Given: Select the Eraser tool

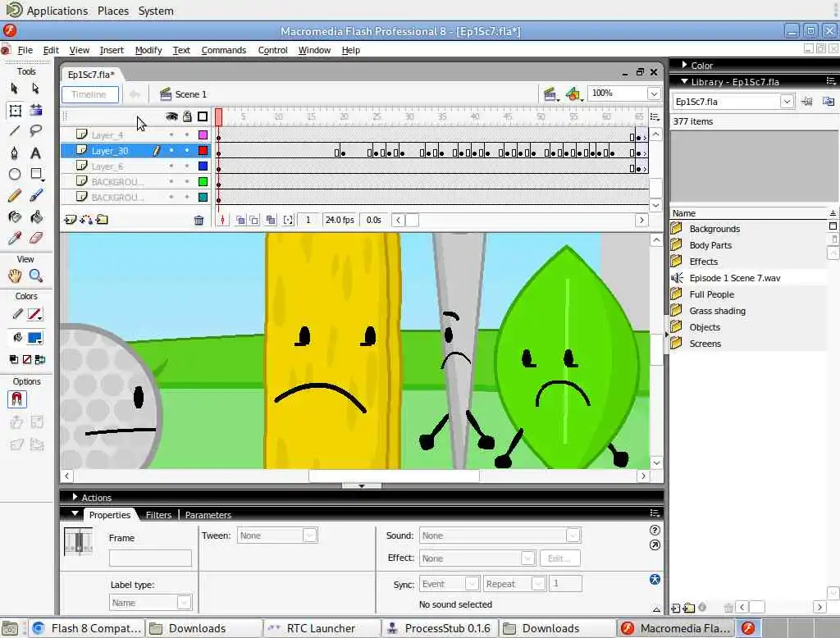Looking at the screenshot, I should click(36, 238).
